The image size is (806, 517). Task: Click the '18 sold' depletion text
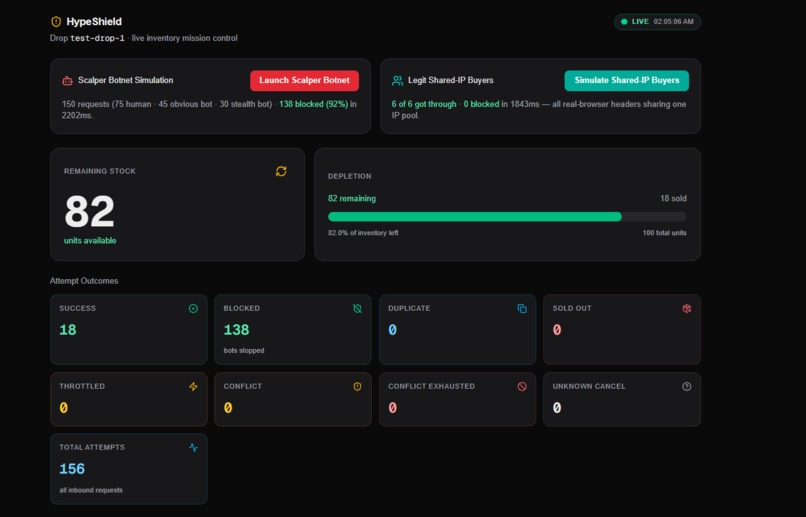(673, 198)
